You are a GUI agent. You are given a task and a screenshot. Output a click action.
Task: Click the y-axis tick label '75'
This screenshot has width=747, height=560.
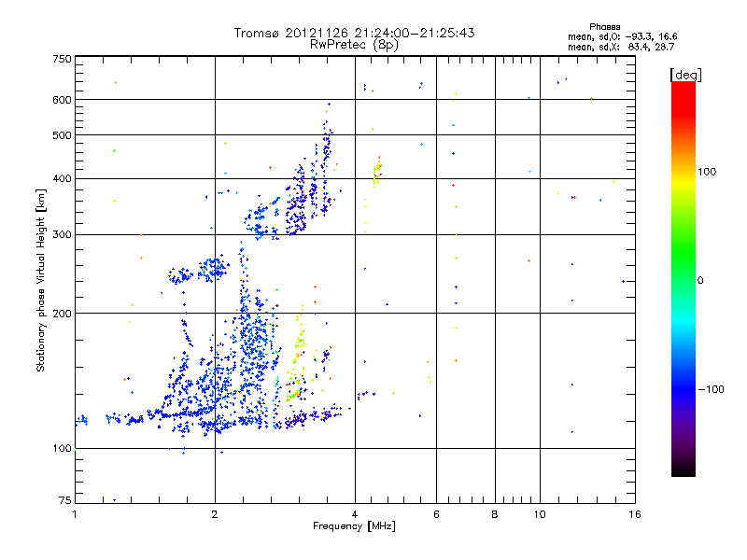coord(65,500)
